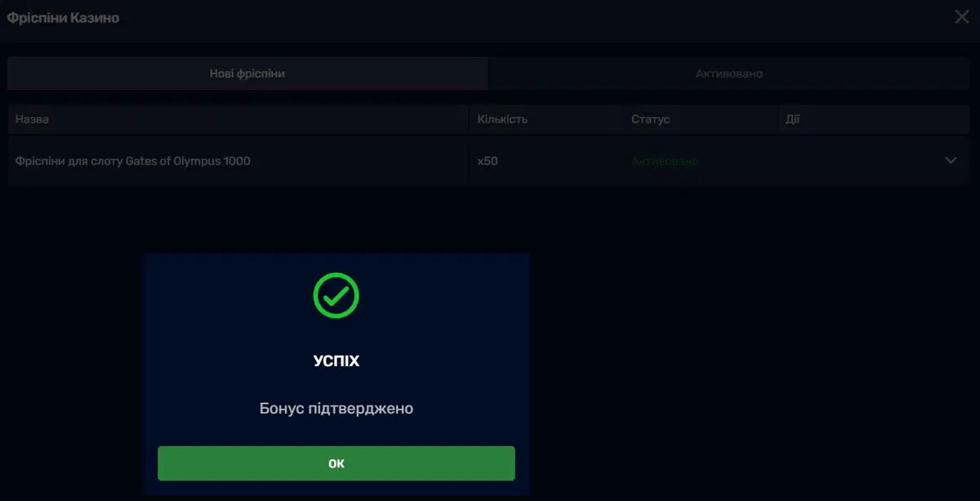Click the Назва column header
Viewport: 980px width, 501px height.
click(32, 119)
